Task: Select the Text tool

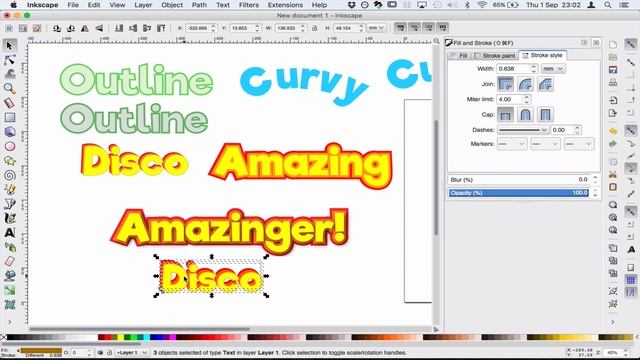Action: point(10,233)
